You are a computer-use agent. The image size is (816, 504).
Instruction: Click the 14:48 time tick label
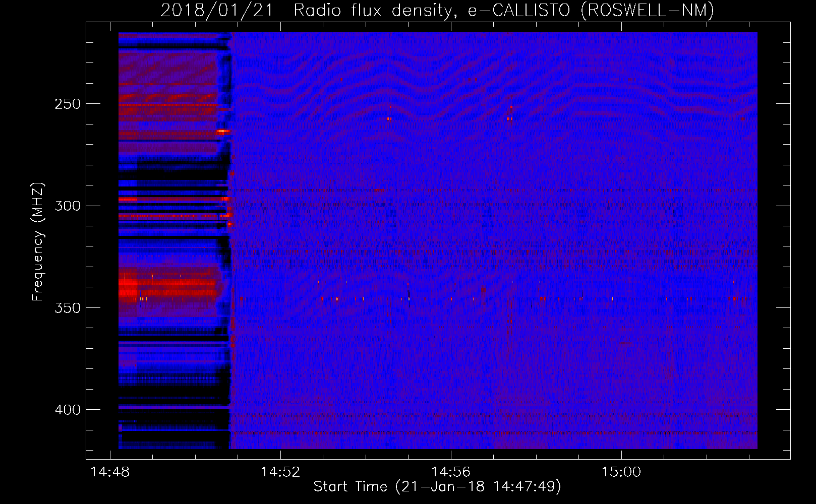coord(110,472)
